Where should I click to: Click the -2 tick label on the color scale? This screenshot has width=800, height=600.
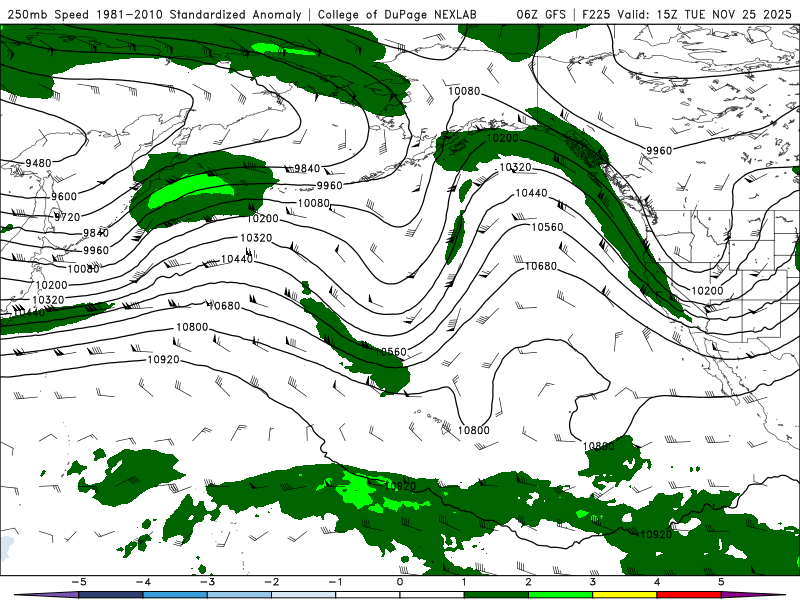[271, 582]
